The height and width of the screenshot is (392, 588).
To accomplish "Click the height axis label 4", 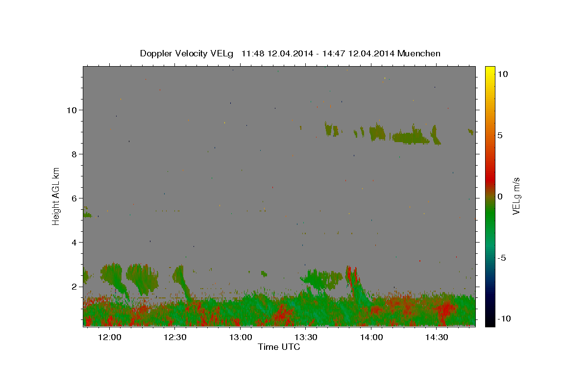I will pos(74,242).
